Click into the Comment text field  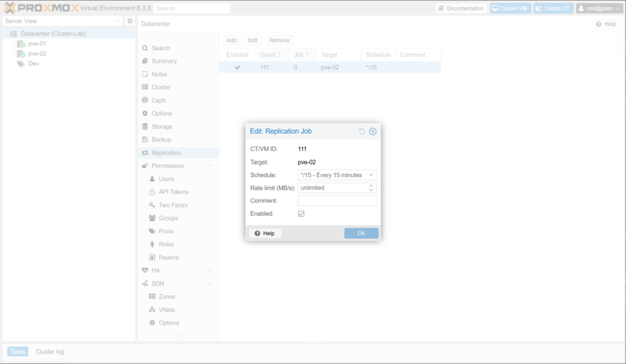[x=336, y=201]
